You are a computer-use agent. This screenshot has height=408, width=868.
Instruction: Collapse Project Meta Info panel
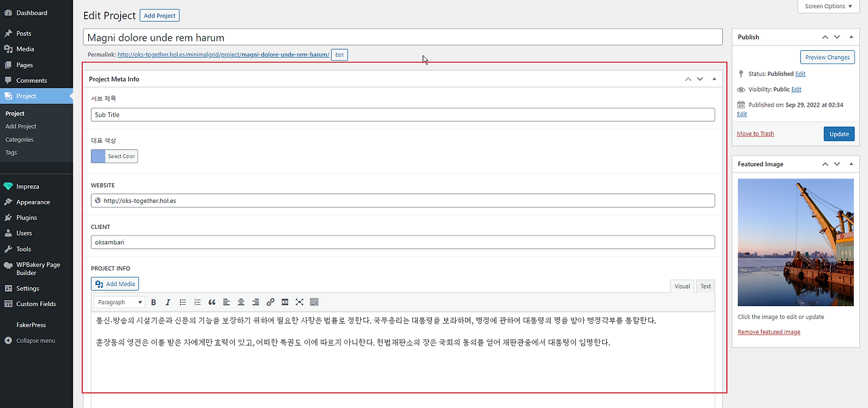click(x=714, y=79)
